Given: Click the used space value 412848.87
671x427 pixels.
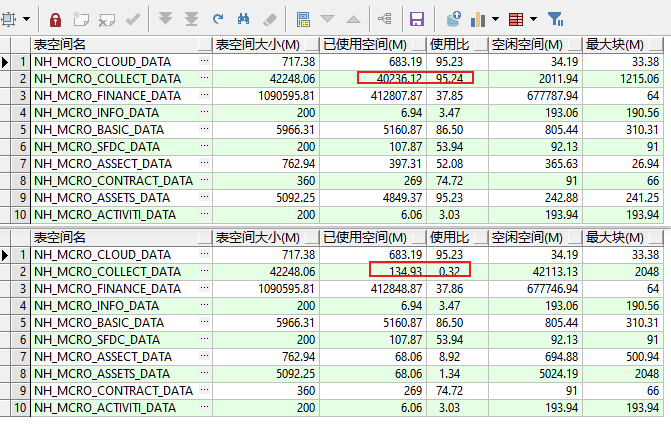Looking at the screenshot, I should click(x=396, y=289).
